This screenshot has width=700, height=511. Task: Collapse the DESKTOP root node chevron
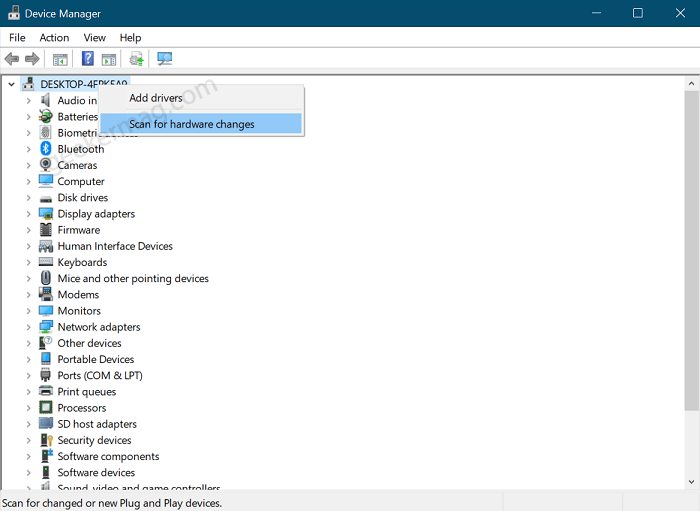coord(12,84)
